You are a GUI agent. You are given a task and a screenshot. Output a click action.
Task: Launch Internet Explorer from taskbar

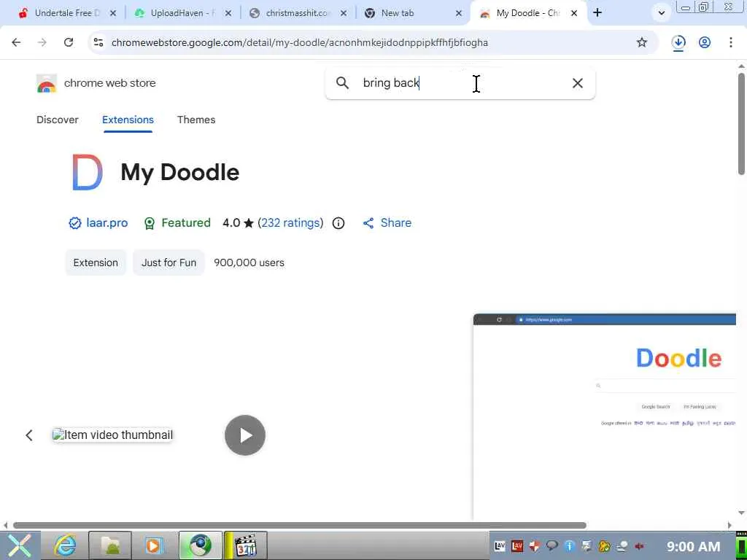[x=64, y=545]
